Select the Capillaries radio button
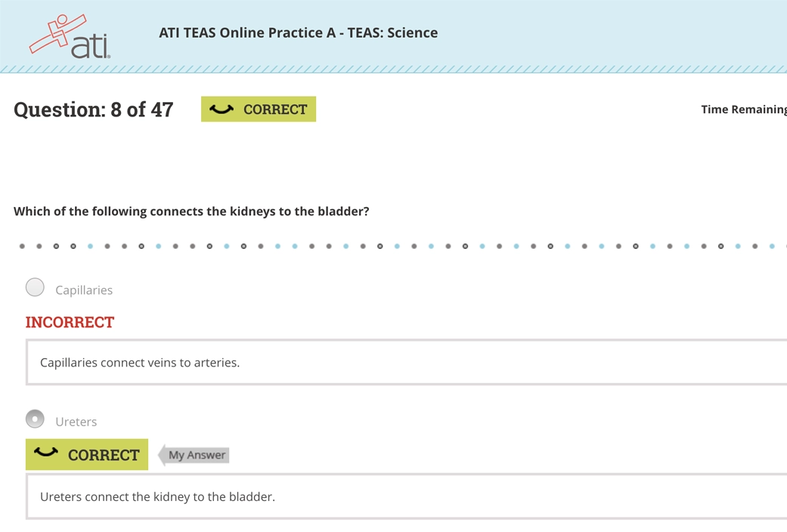The height and width of the screenshot is (532, 787). point(35,287)
